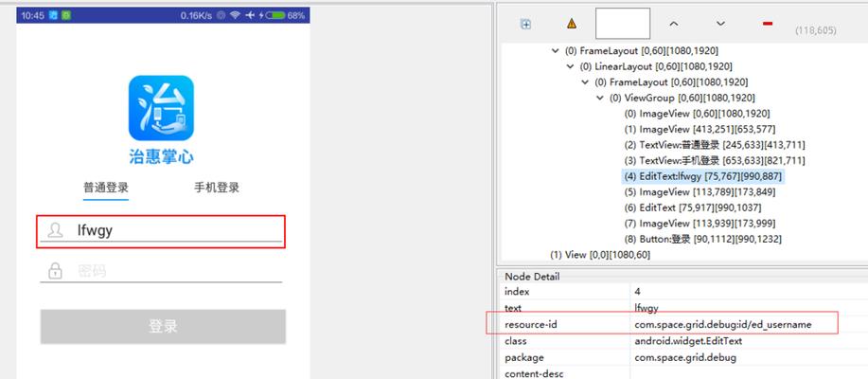Click the package value com.space.grid.debug

point(685,357)
